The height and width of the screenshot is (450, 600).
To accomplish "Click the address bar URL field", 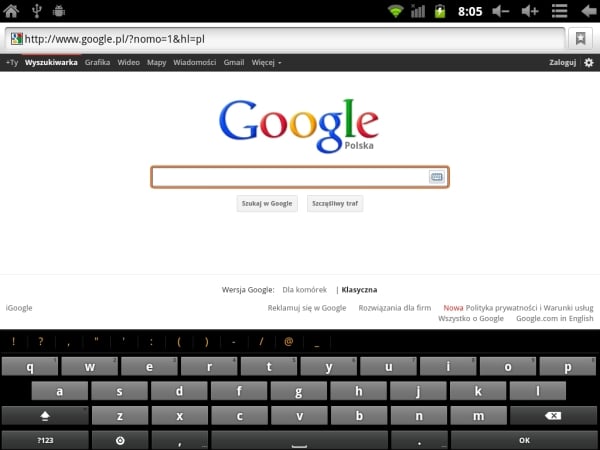I will (x=285, y=39).
